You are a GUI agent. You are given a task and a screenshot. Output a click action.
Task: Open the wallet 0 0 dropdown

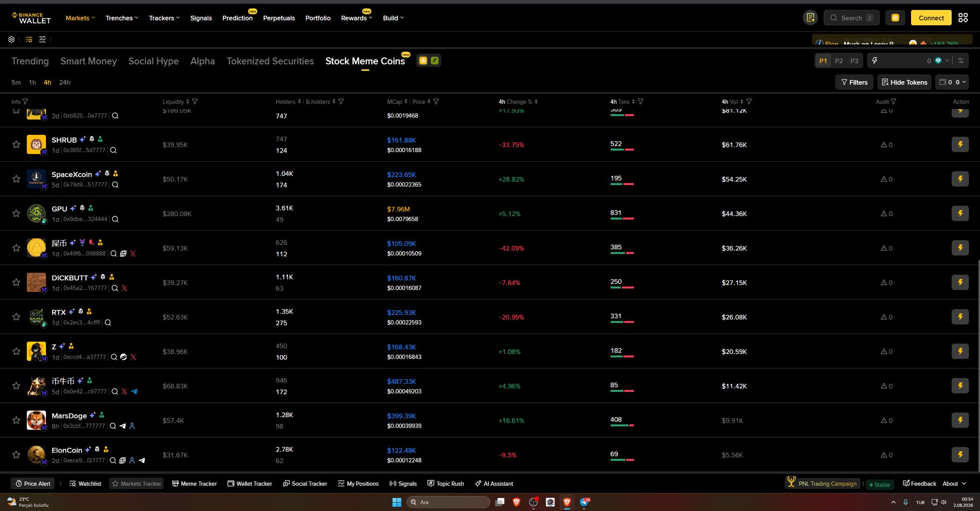pos(952,82)
